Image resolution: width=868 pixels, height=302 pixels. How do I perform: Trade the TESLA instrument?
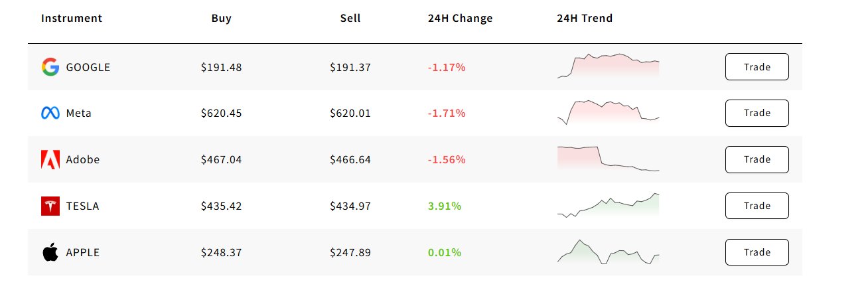(757, 206)
